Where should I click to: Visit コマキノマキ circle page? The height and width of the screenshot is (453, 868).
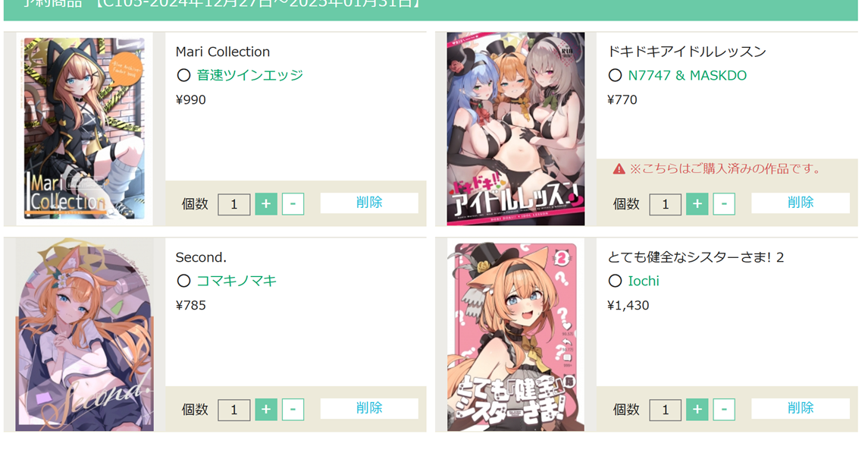(237, 281)
